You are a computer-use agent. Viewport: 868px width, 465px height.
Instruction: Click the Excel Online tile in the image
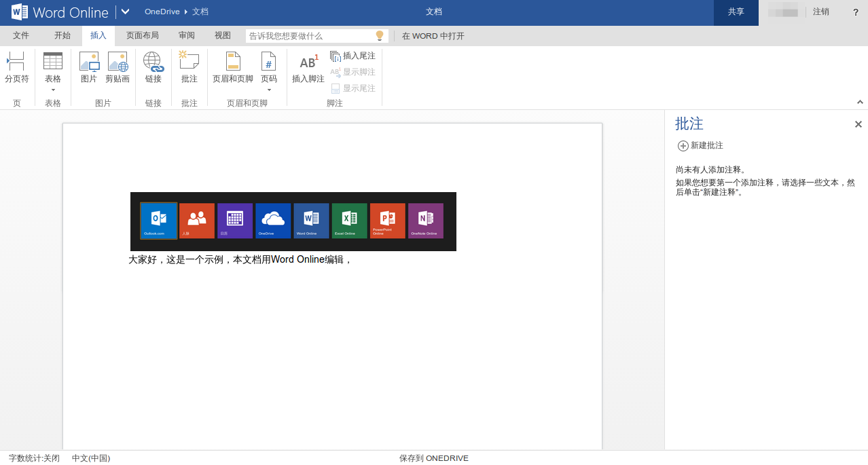click(349, 221)
